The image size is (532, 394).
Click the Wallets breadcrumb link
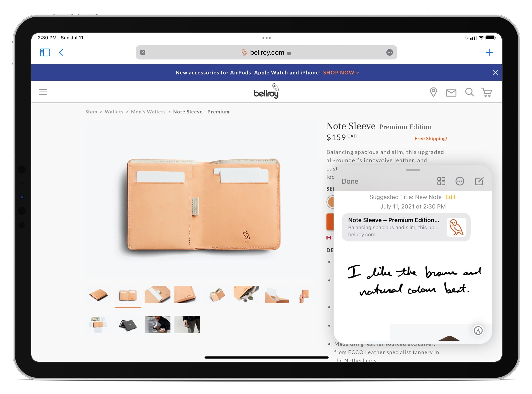pos(114,111)
